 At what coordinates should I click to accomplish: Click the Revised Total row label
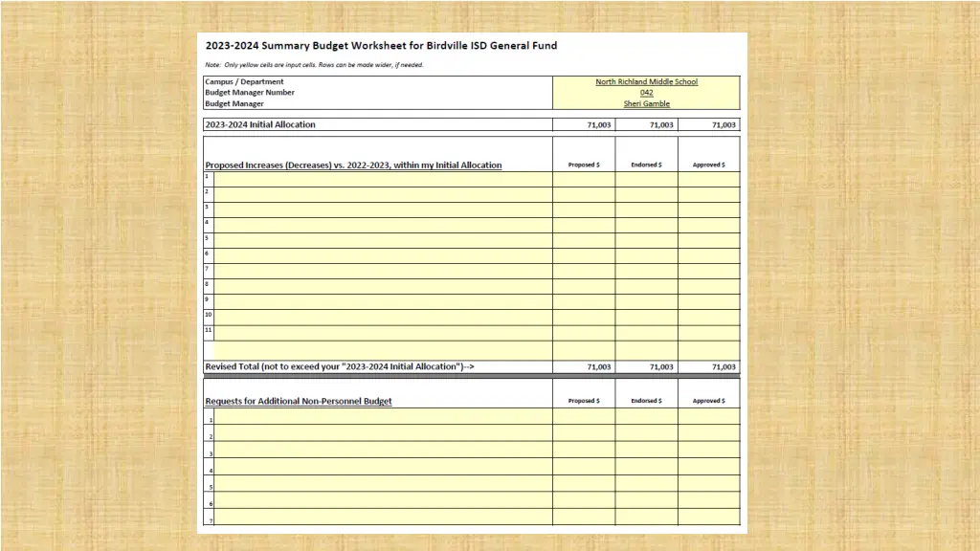pos(340,367)
